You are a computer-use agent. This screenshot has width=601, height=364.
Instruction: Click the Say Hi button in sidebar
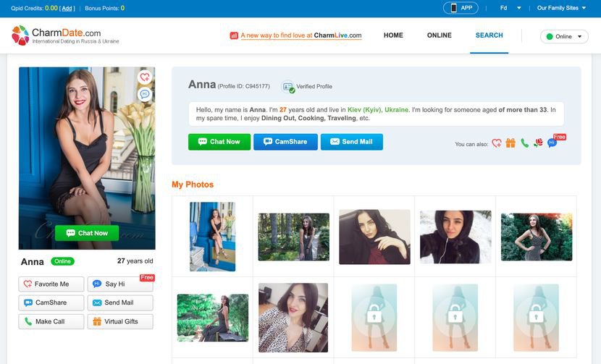120,284
